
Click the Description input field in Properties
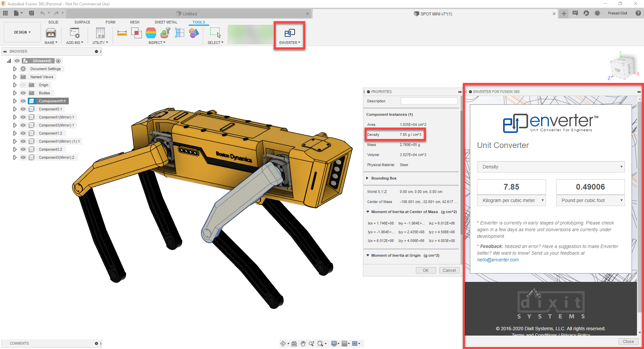pos(429,101)
